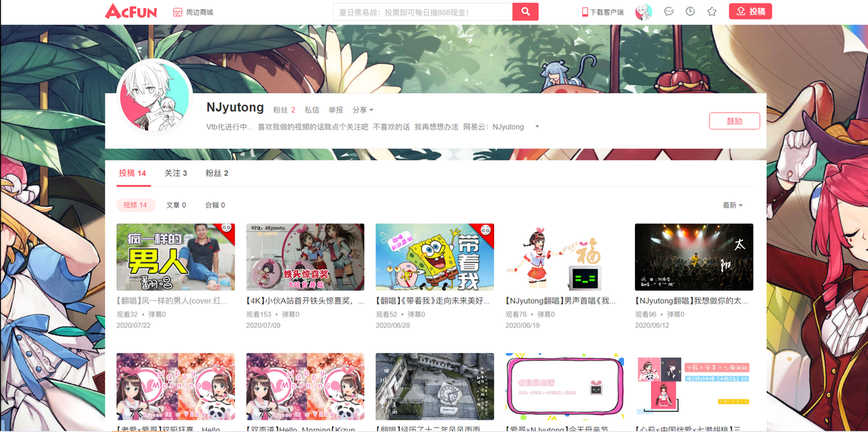Click the NJyutong username heading

235,108
